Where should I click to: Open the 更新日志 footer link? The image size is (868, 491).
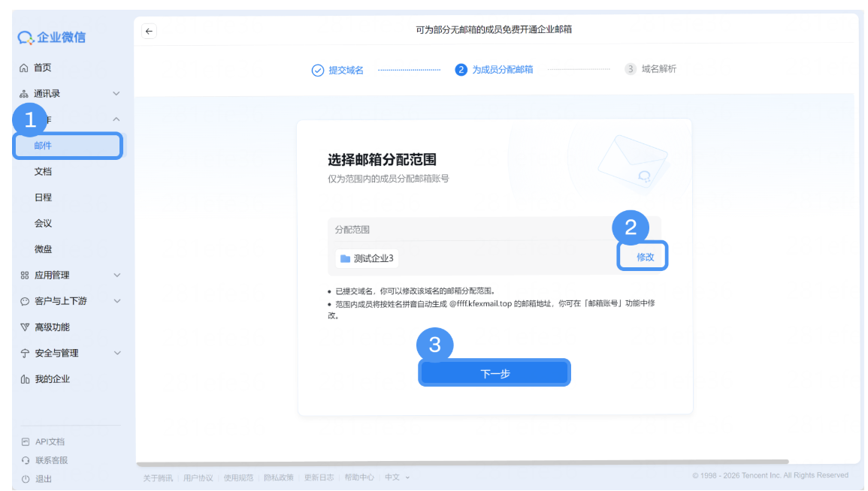coord(319,477)
